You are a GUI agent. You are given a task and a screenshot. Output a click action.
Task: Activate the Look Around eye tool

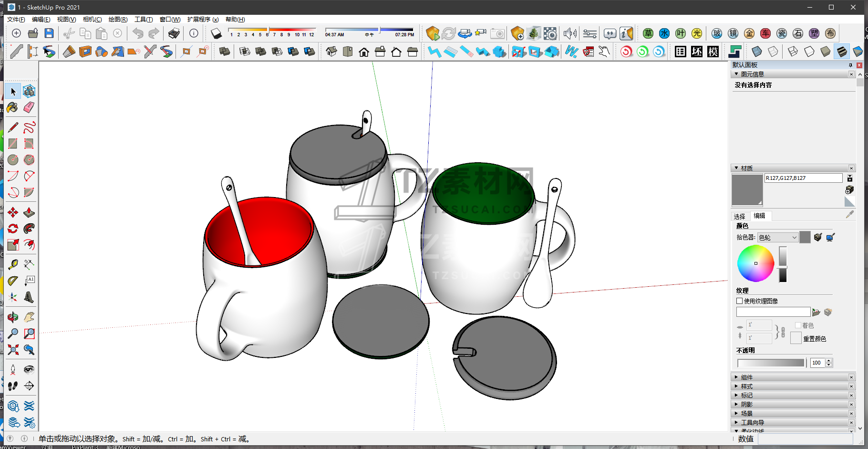point(29,370)
